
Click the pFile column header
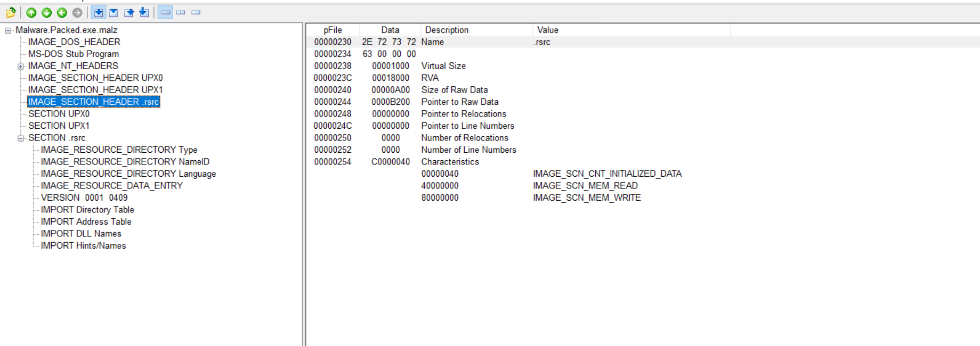click(x=333, y=30)
